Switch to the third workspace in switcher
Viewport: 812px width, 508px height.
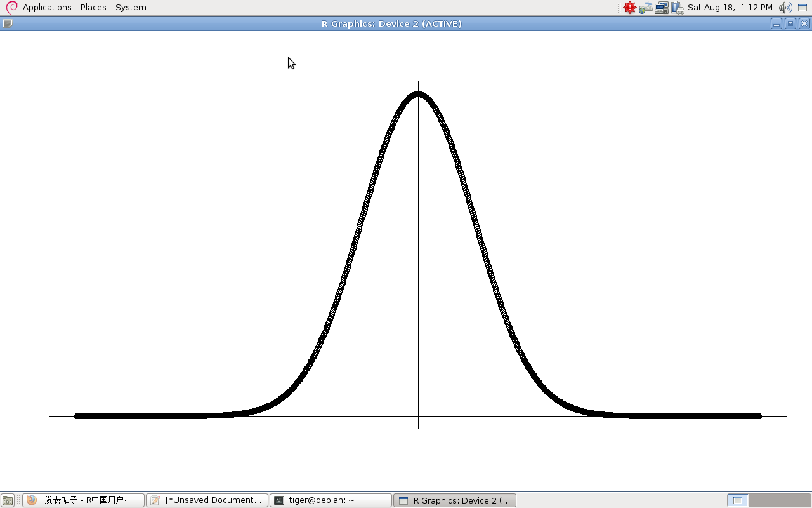(780, 500)
